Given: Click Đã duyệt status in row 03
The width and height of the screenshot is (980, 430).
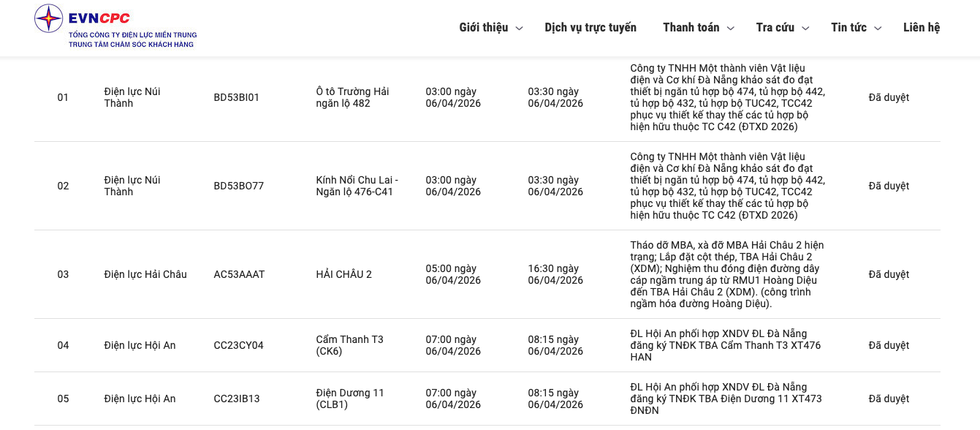Looking at the screenshot, I should [889, 274].
